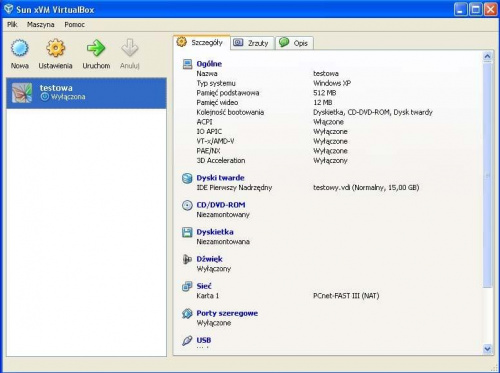Open the Pomoc menu
The width and height of the screenshot is (500, 373).
75,24
